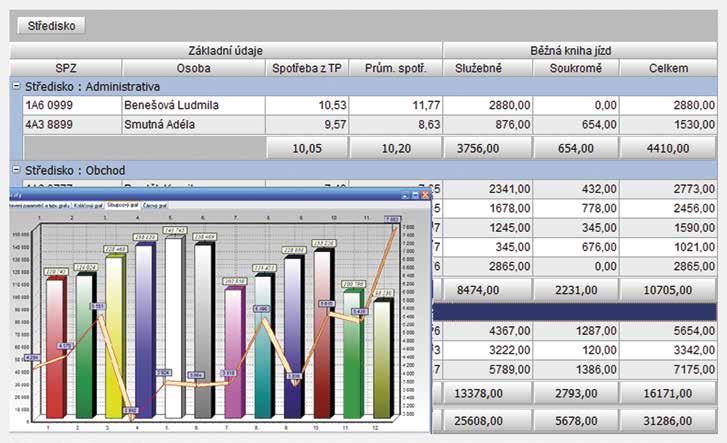Select the Benešová Ludmila row cell
The height and width of the screenshot is (443, 727).
point(193,105)
